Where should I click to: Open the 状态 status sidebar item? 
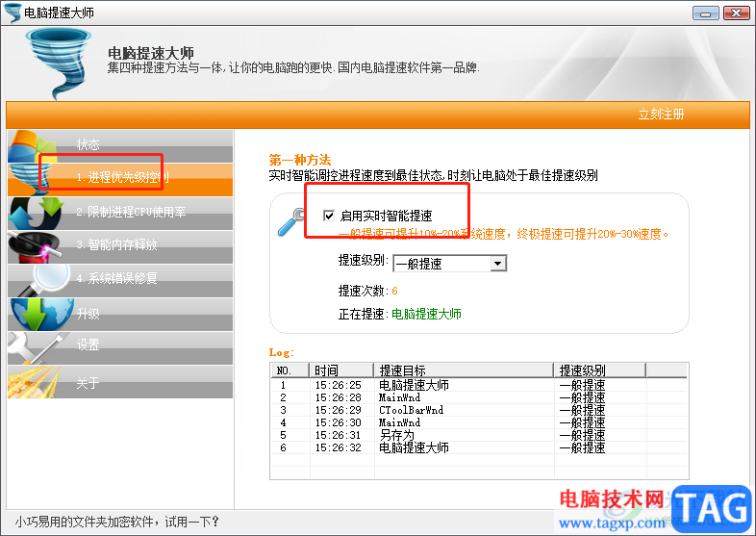pos(120,145)
